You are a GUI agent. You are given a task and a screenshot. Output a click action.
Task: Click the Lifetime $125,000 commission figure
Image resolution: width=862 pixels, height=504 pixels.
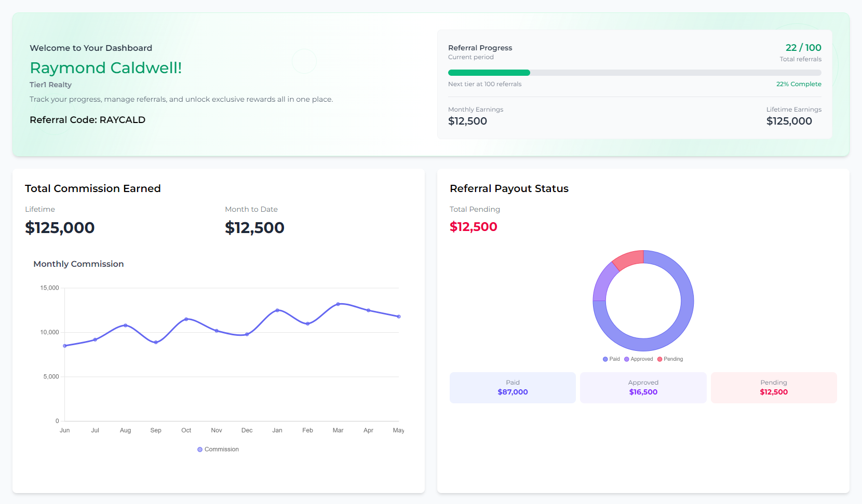pos(60,227)
